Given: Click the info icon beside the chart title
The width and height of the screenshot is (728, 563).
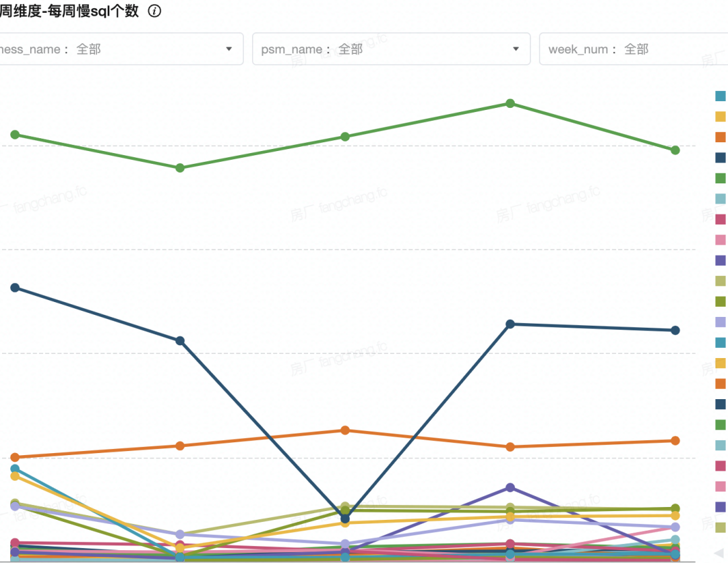Looking at the screenshot, I should (154, 11).
